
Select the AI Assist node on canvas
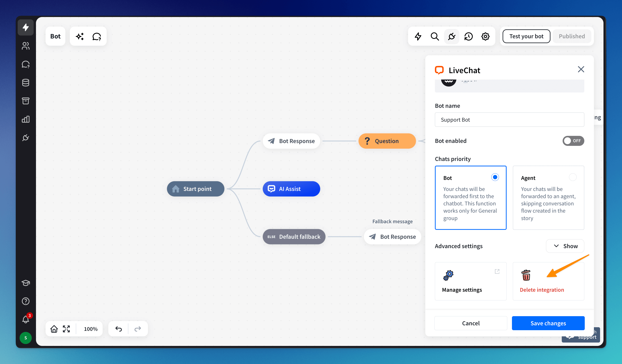coord(291,189)
